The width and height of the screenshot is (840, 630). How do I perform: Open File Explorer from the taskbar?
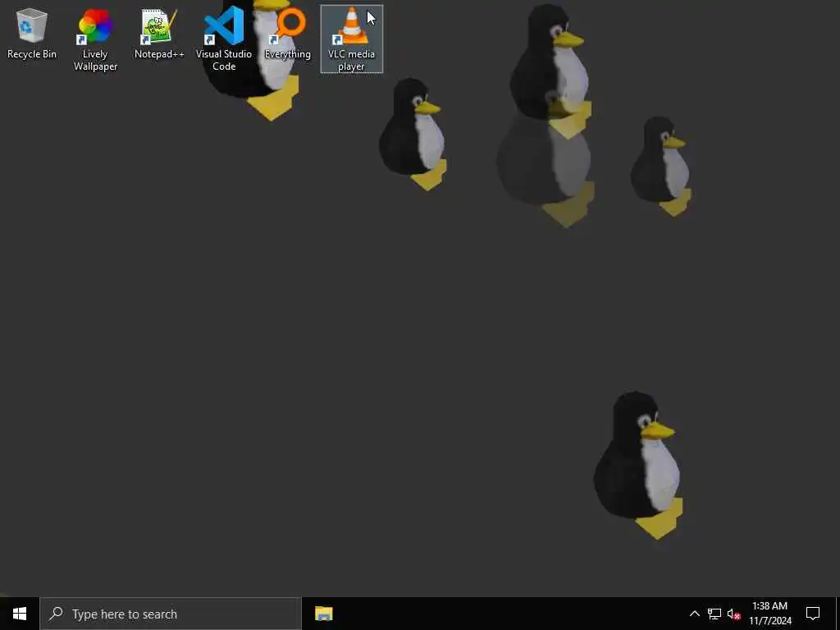point(323,614)
